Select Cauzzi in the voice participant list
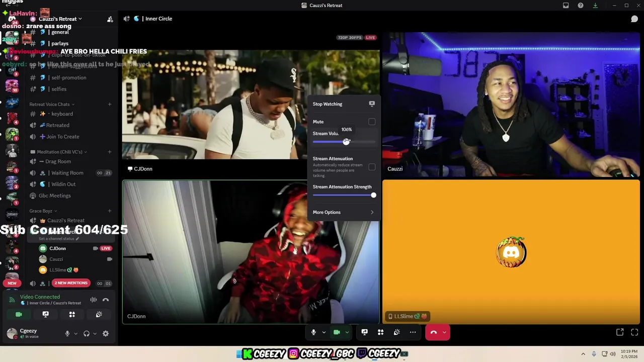The height and width of the screenshot is (362, 644). pos(75,259)
